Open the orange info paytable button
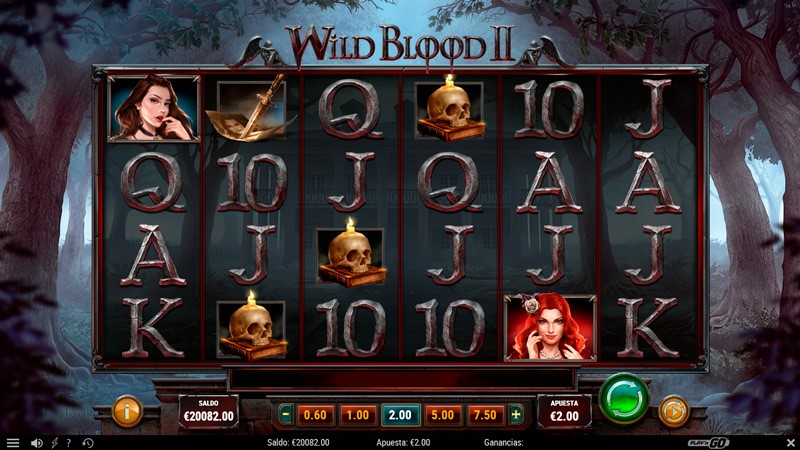Viewport: 800px width, 450px height. [x=127, y=411]
